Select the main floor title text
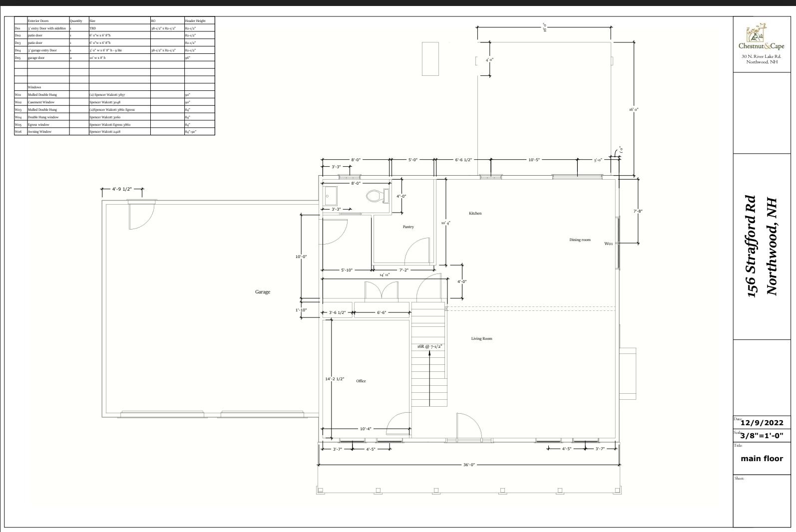Viewport: 796px width, 532px height. [x=762, y=458]
